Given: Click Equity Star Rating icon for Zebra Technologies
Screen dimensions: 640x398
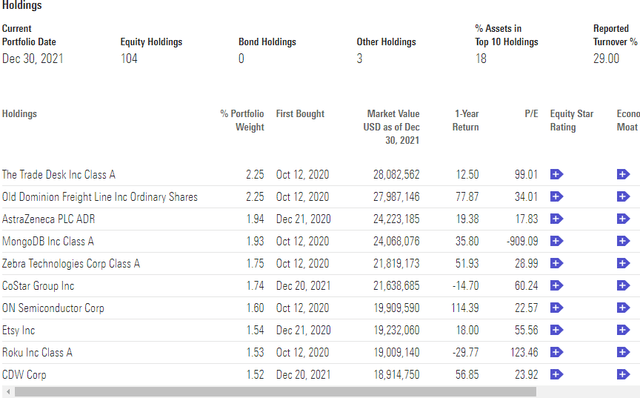Looking at the screenshot, I should 556,264.
